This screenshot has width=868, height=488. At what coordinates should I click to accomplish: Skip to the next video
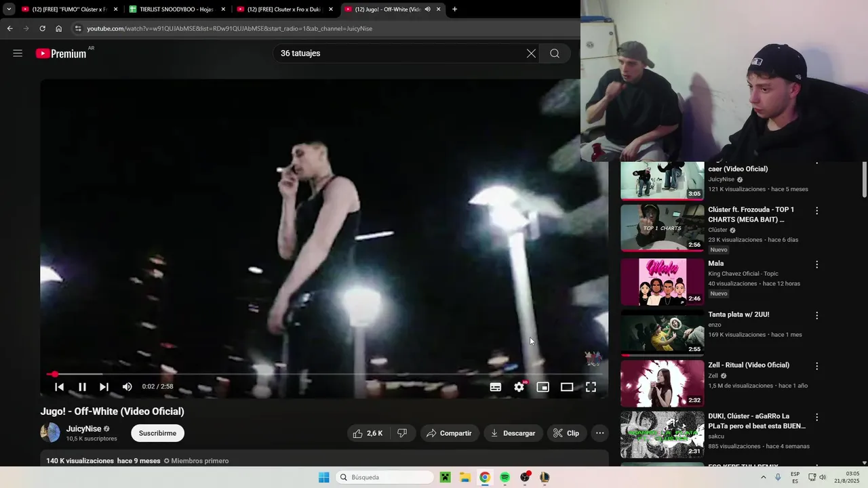click(x=104, y=386)
